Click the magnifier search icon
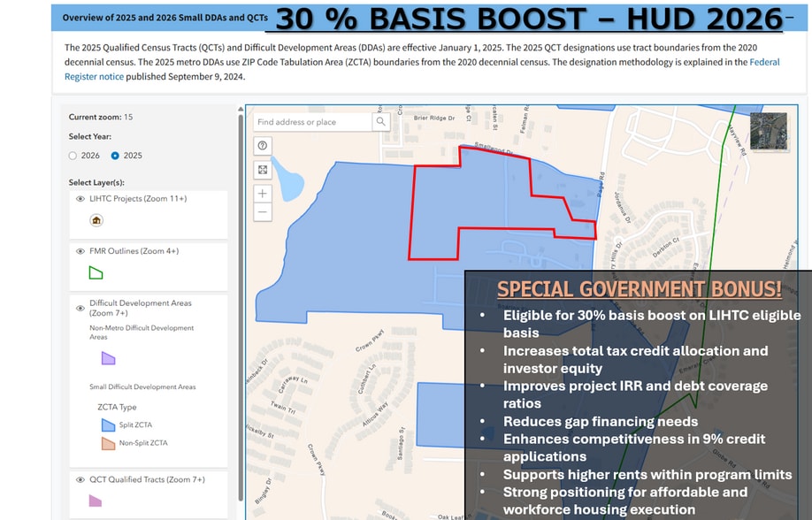The height and width of the screenshot is (520, 812). (380, 122)
